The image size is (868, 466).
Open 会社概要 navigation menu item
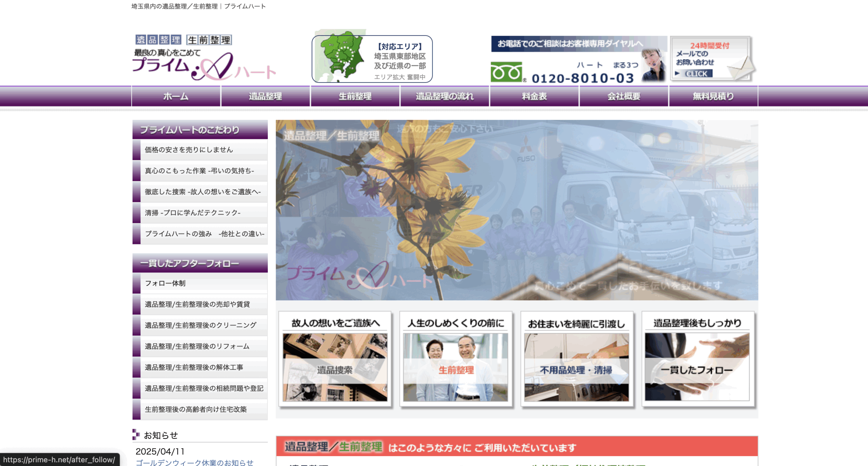tap(624, 96)
